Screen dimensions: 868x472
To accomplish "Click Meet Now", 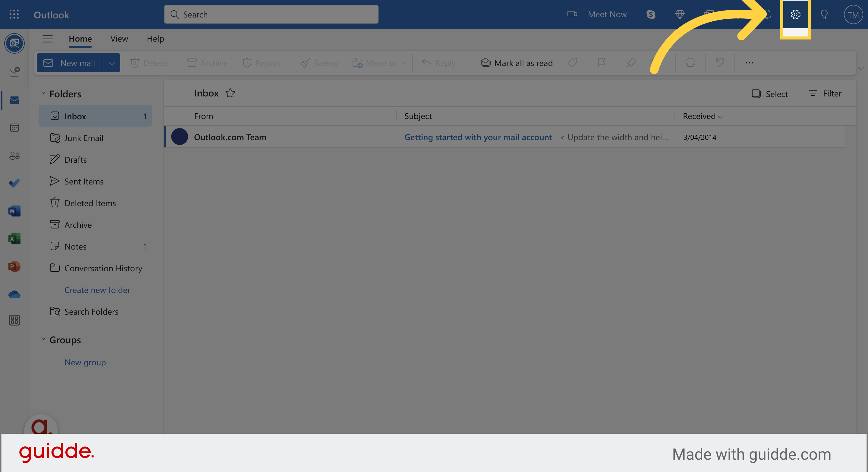I will click(596, 14).
